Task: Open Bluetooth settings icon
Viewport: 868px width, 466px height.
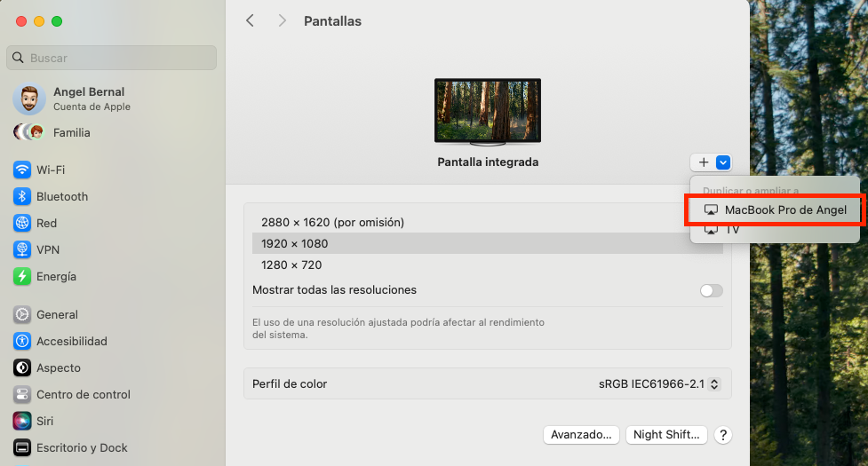Action: coord(22,196)
